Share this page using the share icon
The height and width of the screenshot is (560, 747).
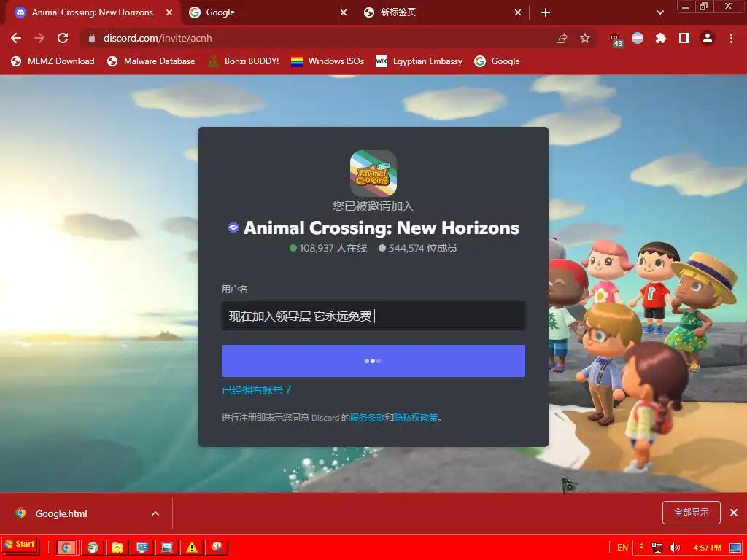coord(562,38)
